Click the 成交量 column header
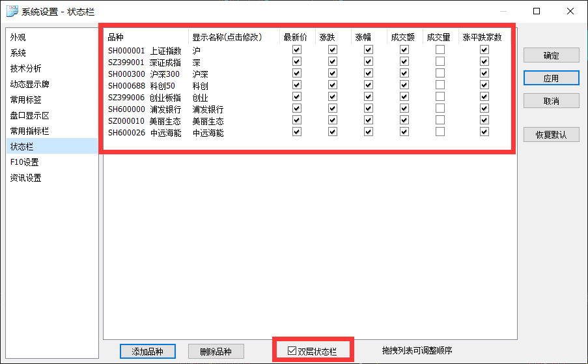The image size is (588, 364). point(441,37)
